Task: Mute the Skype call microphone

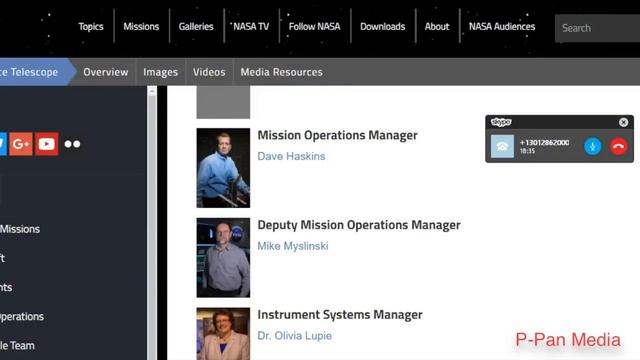Action: [x=593, y=146]
